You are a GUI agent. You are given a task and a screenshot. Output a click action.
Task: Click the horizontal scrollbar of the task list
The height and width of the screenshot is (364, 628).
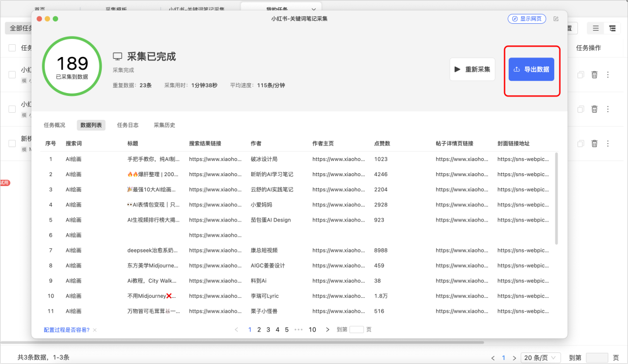(242, 342)
